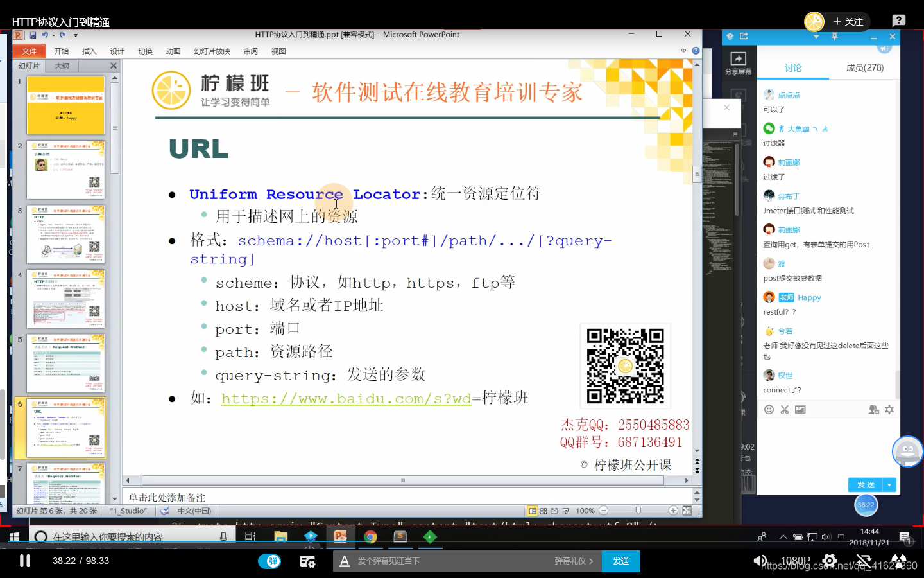The height and width of the screenshot is (578, 924).
Task: Select slide 1 thumbnail
Action: click(x=65, y=105)
